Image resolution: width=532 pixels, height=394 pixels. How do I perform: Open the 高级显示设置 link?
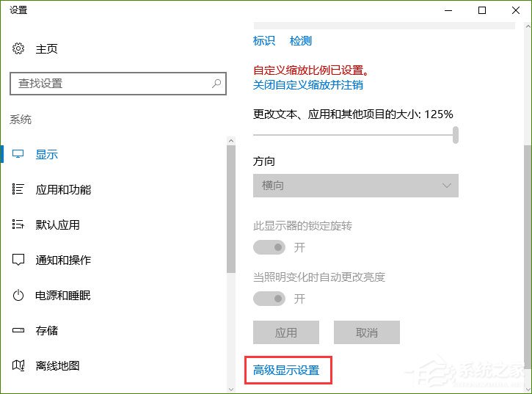[286, 371]
